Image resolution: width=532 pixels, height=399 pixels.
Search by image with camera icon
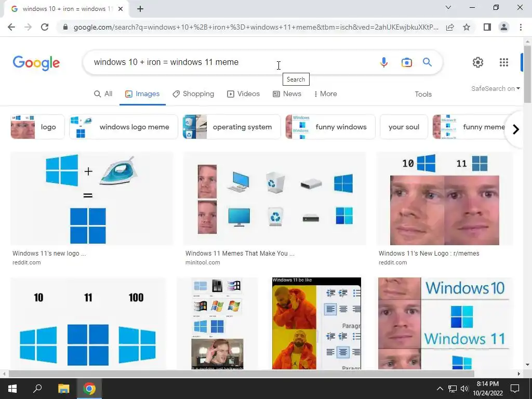[406, 62]
